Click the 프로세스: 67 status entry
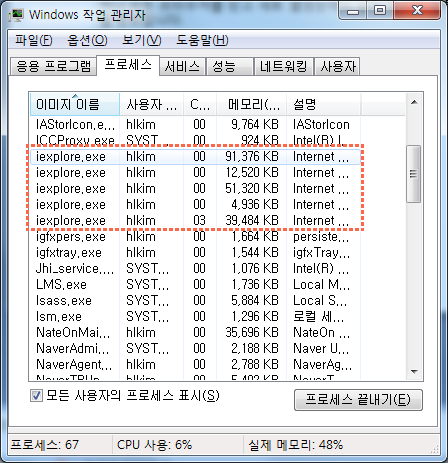The image size is (448, 463). click(45, 445)
